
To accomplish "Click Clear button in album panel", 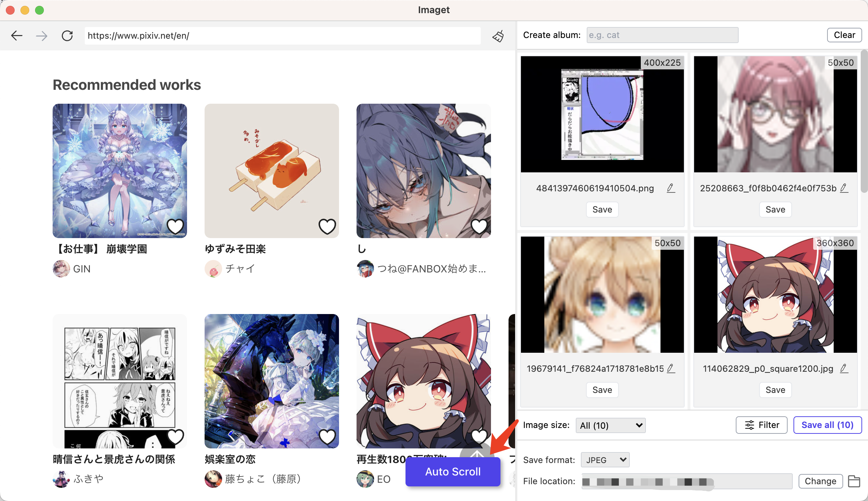I will pos(844,35).
